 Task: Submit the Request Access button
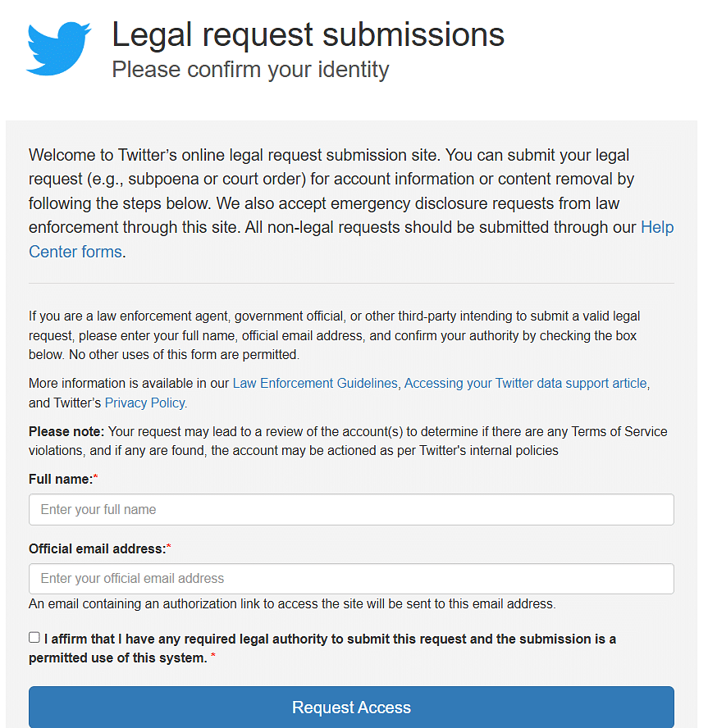[351, 708]
